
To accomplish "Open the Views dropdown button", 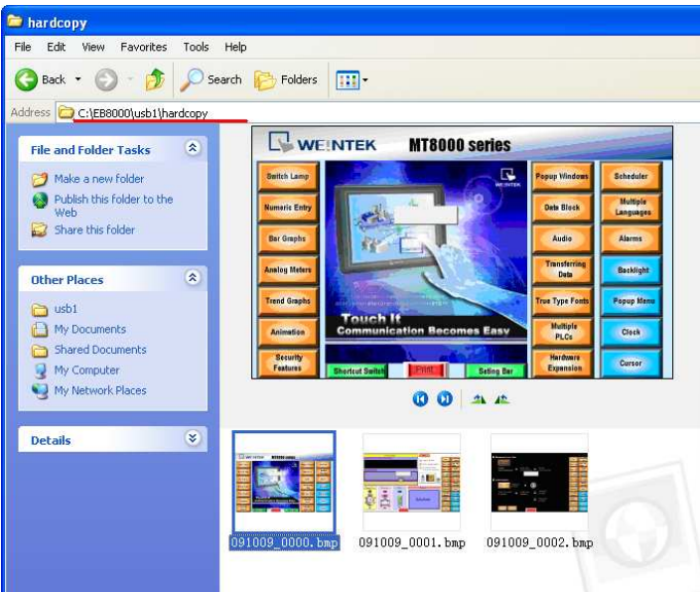I will [351, 80].
